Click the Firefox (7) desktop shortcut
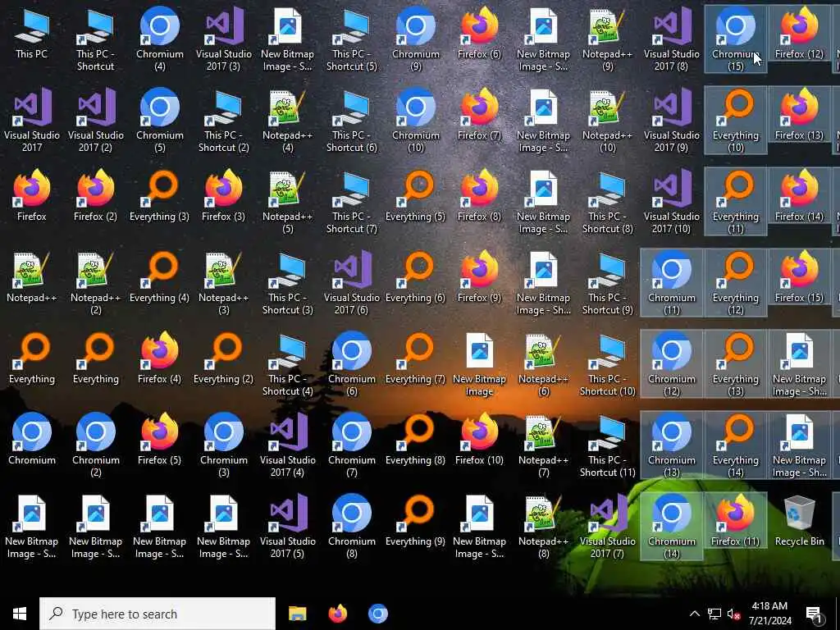Viewport: 840px width, 630px height. coord(479,115)
